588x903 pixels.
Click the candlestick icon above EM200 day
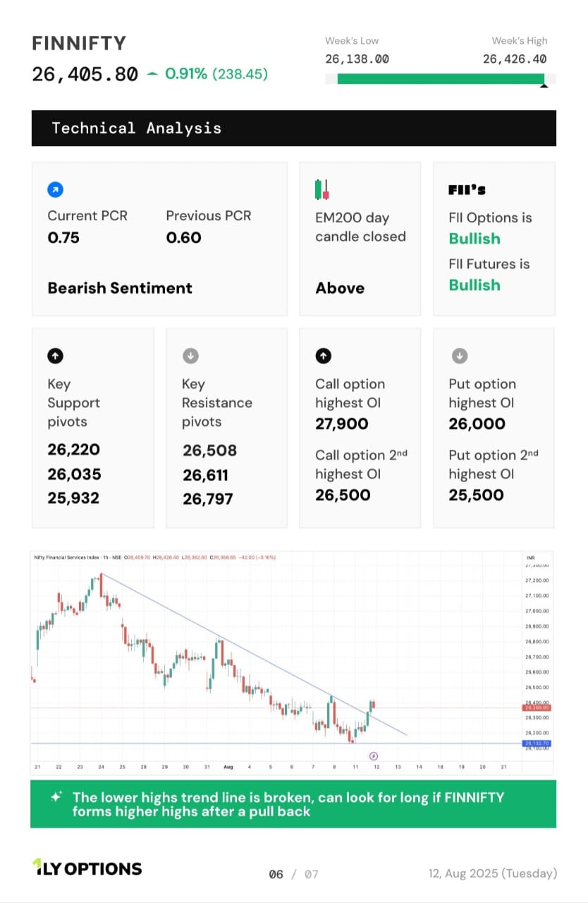pyautogui.click(x=321, y=190)
